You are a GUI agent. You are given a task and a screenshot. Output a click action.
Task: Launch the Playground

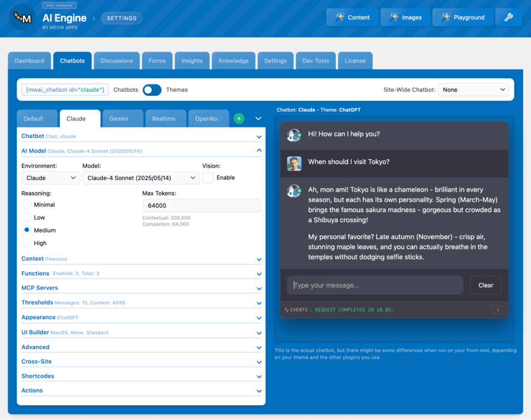(463, 17)
